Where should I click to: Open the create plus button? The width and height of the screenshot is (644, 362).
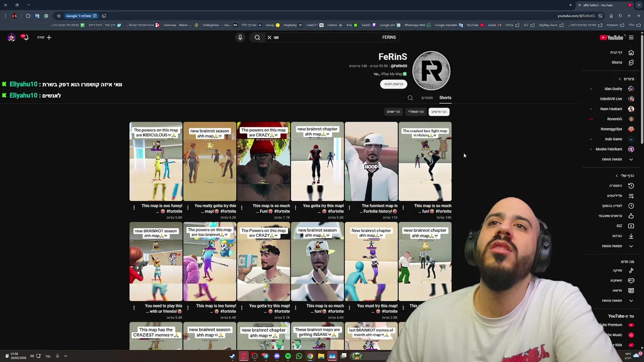[x=44, y=37]
